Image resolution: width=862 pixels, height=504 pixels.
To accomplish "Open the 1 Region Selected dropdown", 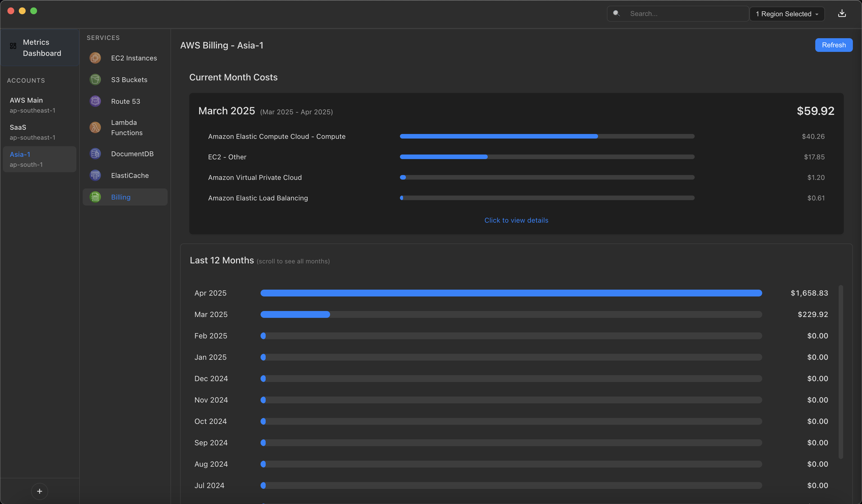I will click(x=787, y=14).
